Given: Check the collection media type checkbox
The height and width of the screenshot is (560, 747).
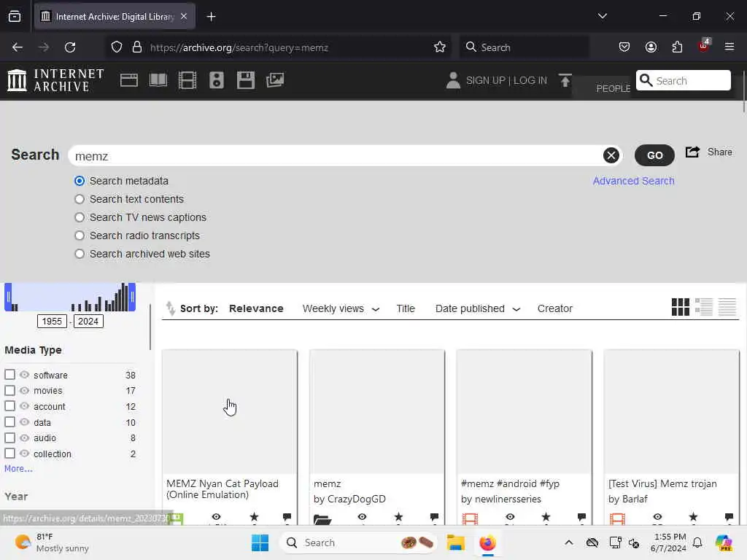Looking at the screenshot, I should (x=10, y=454).
